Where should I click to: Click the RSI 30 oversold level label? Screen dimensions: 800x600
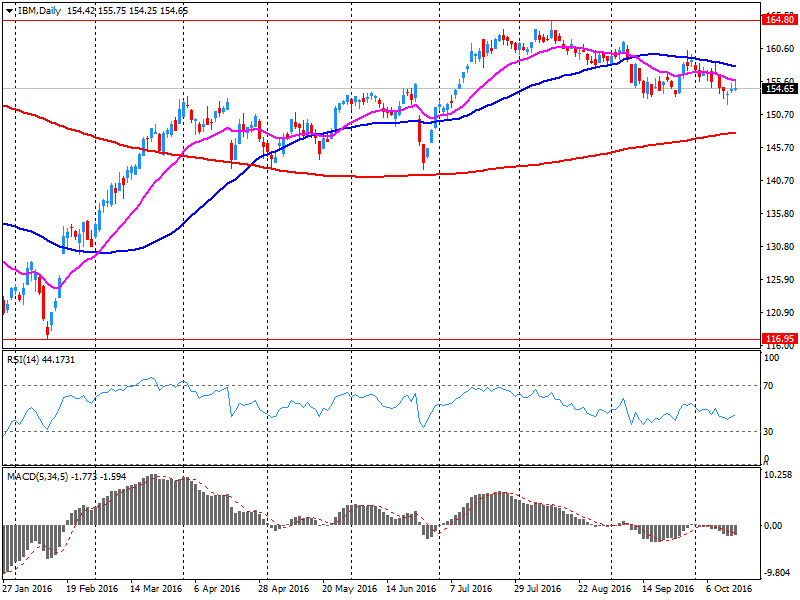[x=768, y=432]
